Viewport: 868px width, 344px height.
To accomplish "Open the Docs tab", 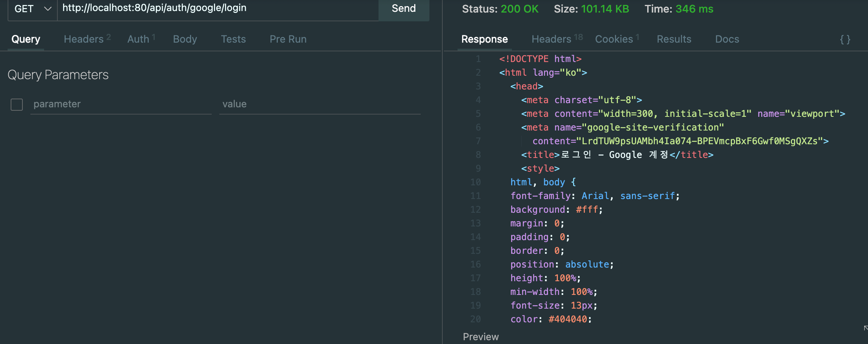I will pyautogui.click(x=727, y=39).
